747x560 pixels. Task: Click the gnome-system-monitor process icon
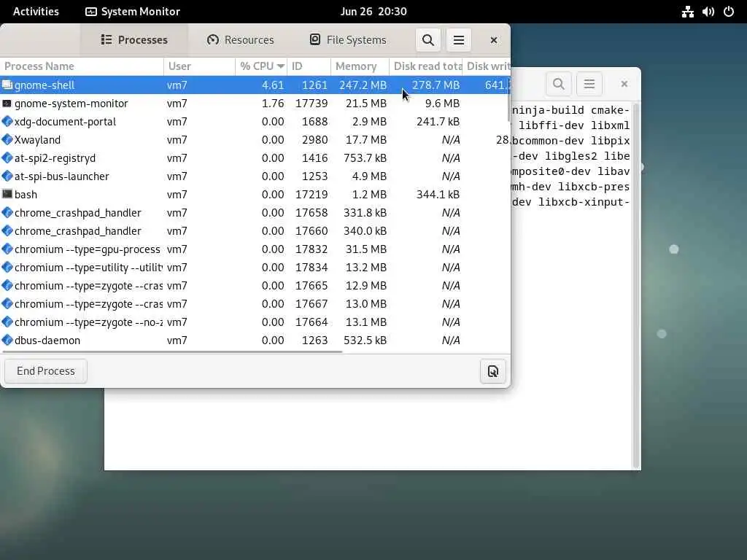(x=7, y=104)
